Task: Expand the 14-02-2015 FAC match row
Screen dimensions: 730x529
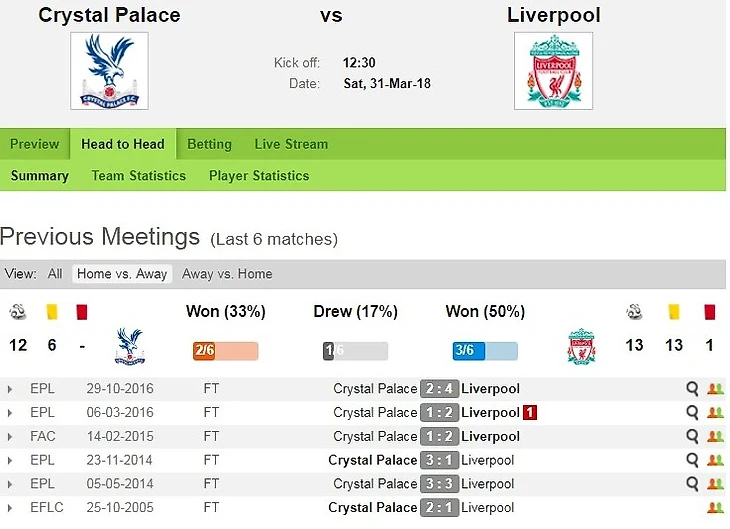Action: 10,437
